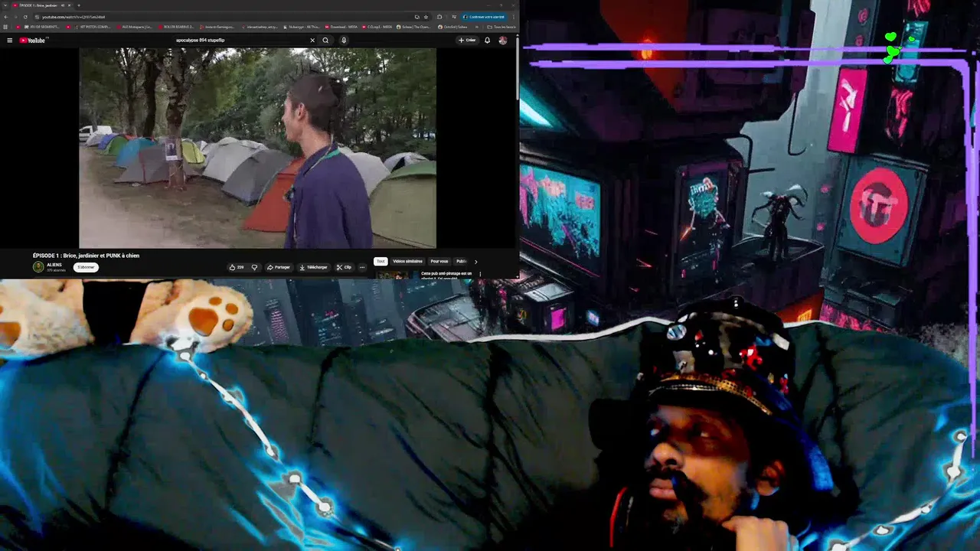This screenshot has height=551, width=980.
Task: Open the YouTube hamburger guide menu
Action: pos(9,40)
